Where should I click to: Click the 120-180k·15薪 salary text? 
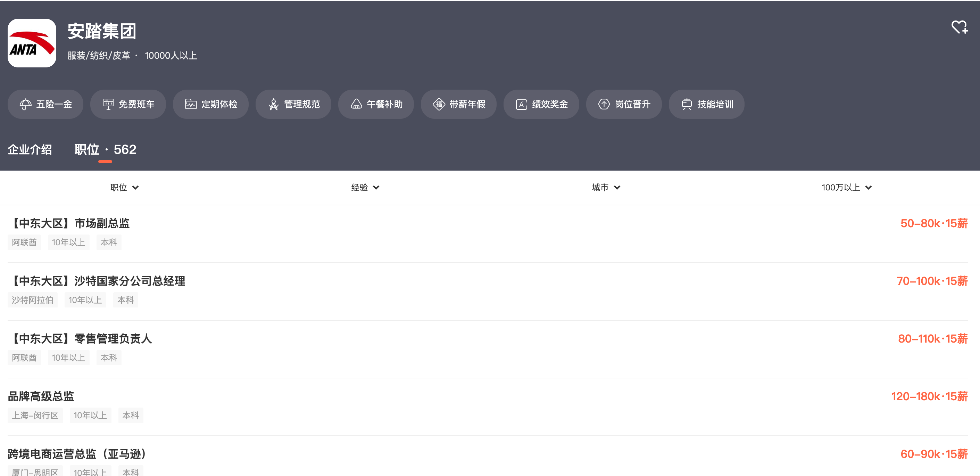(929, 396)
